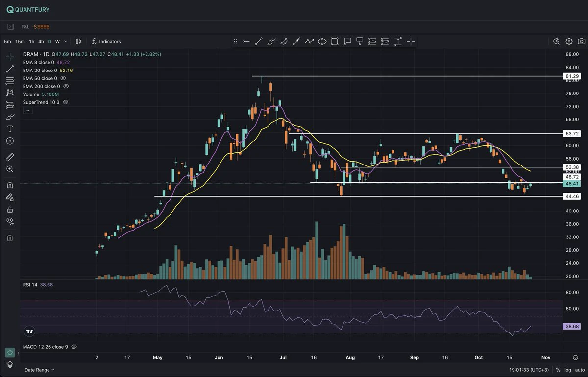Screen dimensions: 588x377
Task: Unhide the MACD 12 26 indicator
Action: [74, 347]
